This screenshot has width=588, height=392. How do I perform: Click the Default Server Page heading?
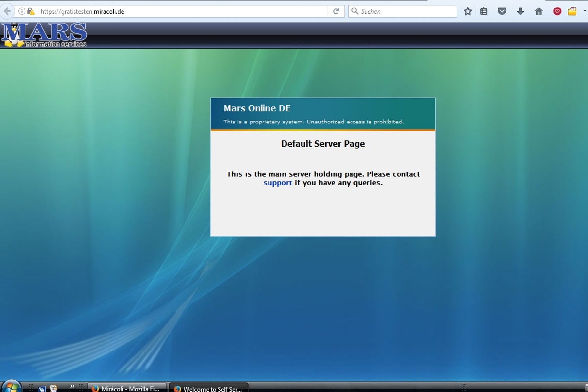323,144
